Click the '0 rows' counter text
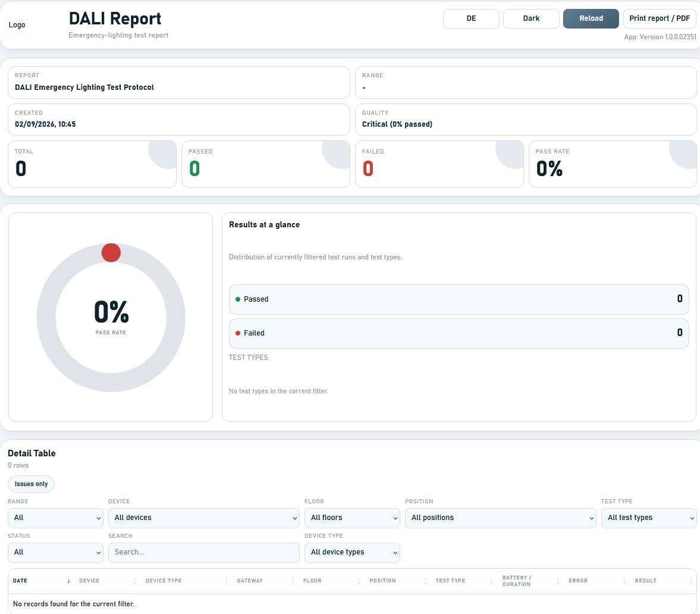Screen dimensions: 700x614 click(x=18, y=465)
